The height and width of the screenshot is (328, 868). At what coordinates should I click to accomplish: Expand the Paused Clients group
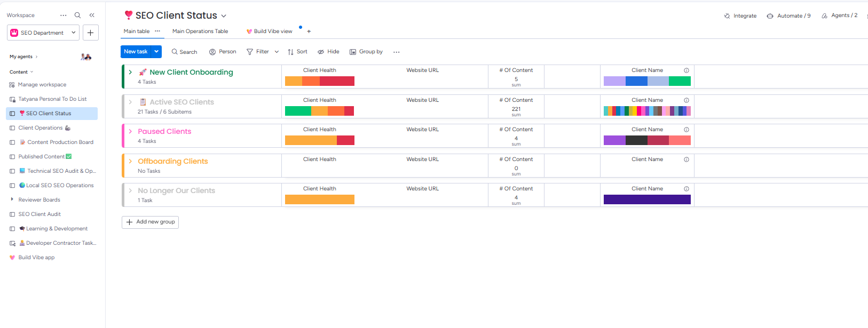[130, 131]
